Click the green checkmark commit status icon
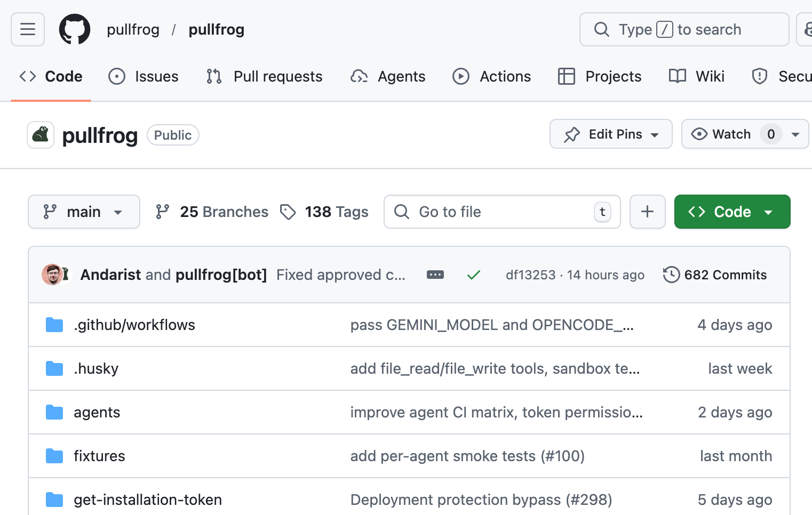812x515 pixels. [x=473, y=275]
